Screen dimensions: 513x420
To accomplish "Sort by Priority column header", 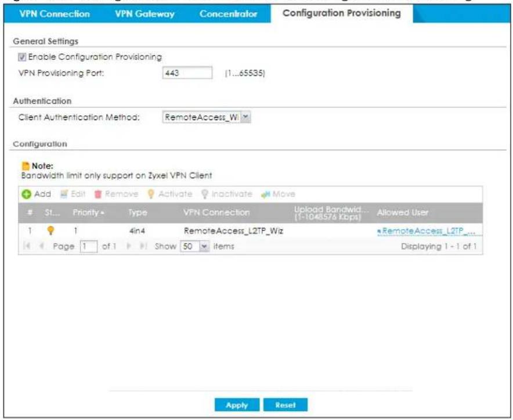I will tap(88, 213).
